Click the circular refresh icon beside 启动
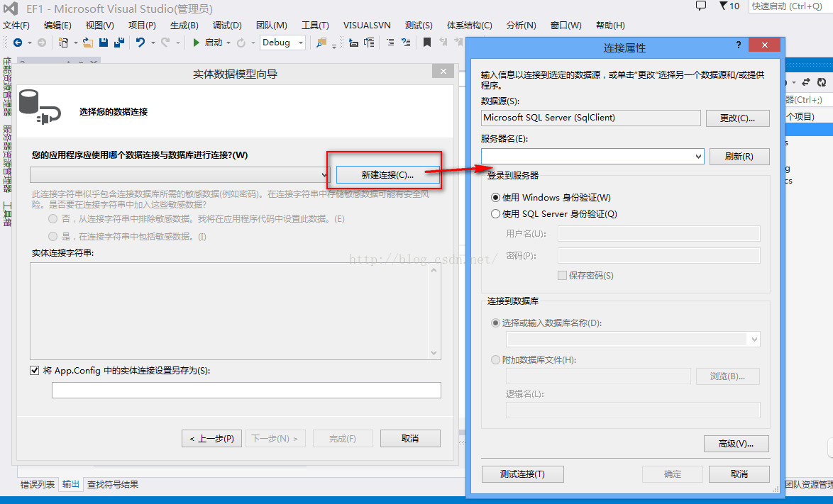Screen dimensions: 833x504 [x=241, y=43]
